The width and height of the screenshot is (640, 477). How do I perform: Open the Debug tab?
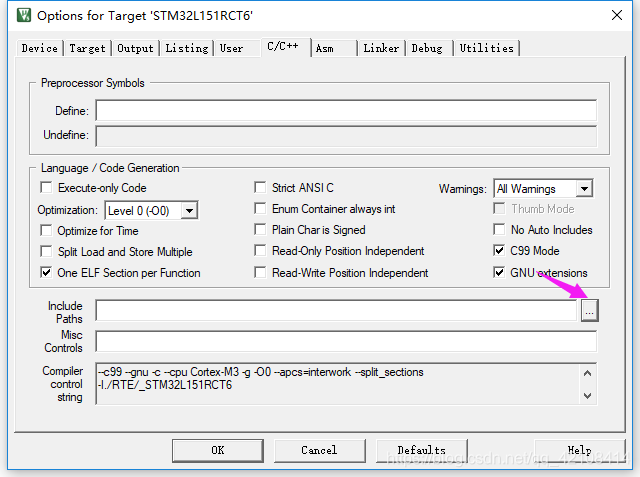point(429,48)
